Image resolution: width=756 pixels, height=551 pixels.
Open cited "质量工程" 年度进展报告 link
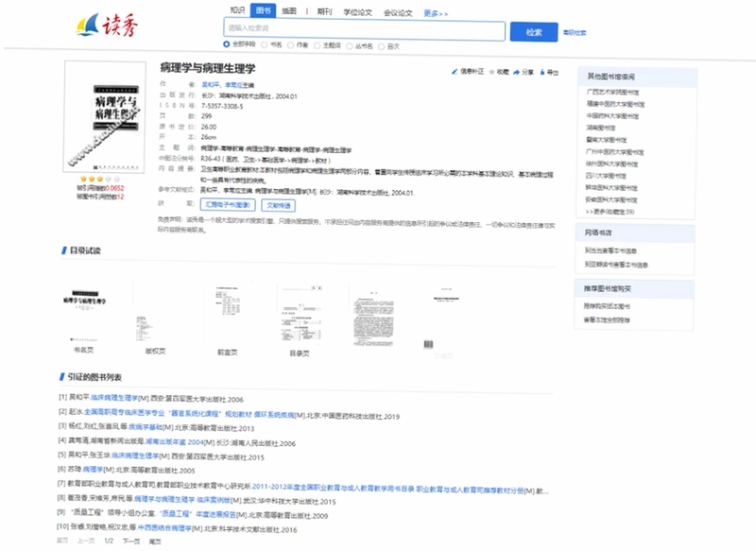[x=198, y=514]
